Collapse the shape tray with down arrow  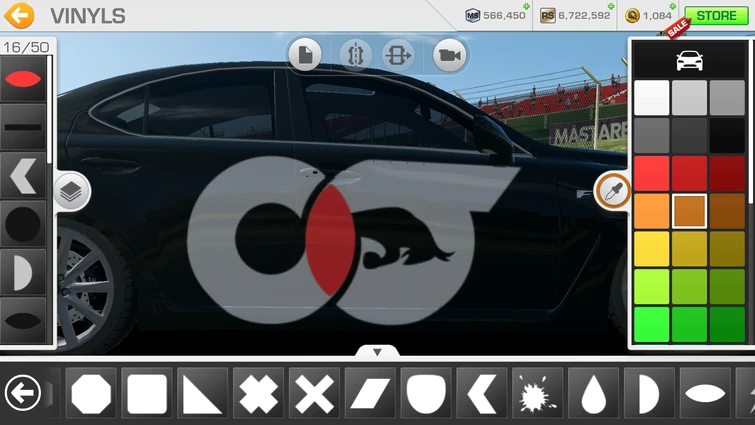377,352
